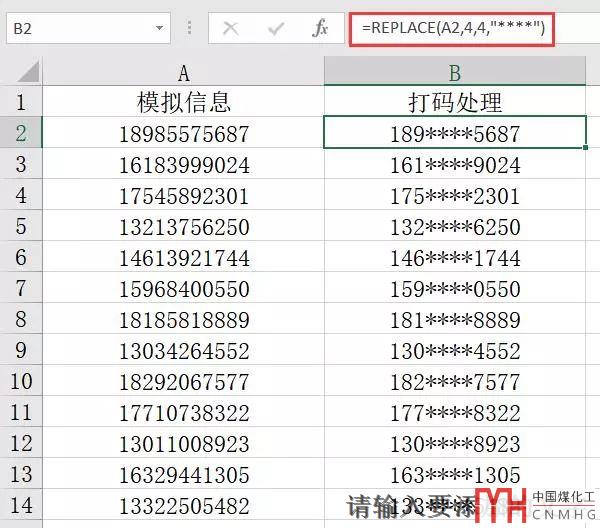Select column A header
The height and width of the screenshot is (528, 600).
[183, 72]
